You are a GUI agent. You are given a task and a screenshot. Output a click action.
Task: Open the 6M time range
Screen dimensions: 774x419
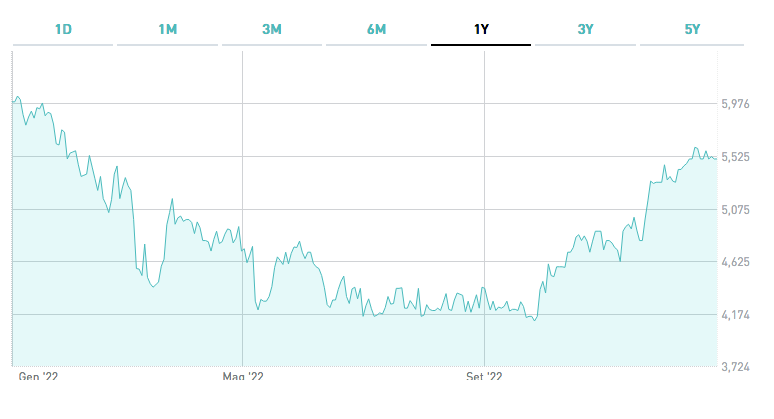[376, 29]
